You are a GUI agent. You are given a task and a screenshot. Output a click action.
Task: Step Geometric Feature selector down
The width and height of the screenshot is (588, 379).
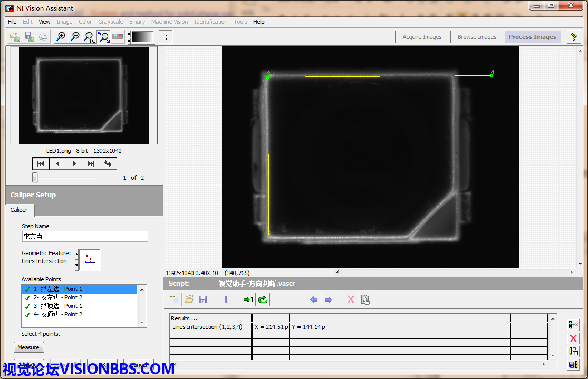(77, 265)
